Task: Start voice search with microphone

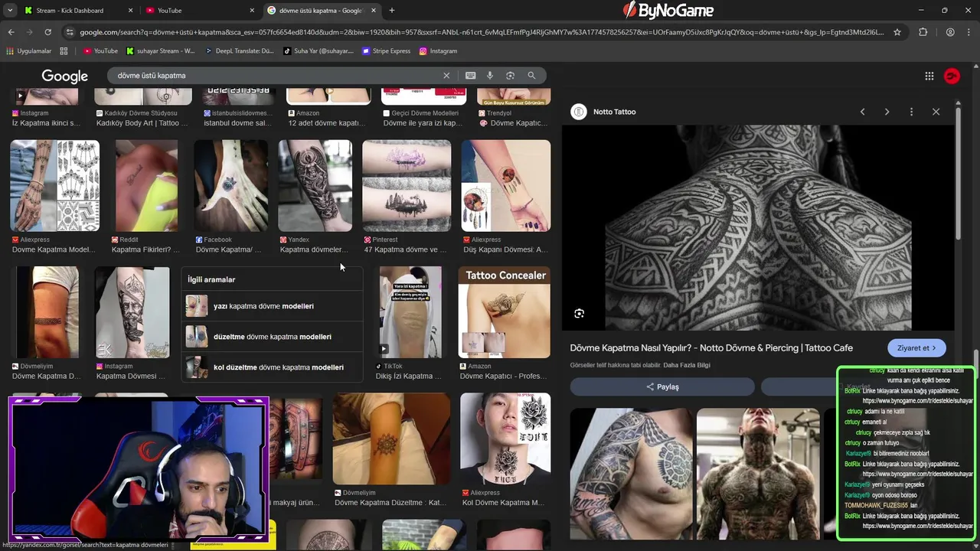Action: [x=490, y=76]
